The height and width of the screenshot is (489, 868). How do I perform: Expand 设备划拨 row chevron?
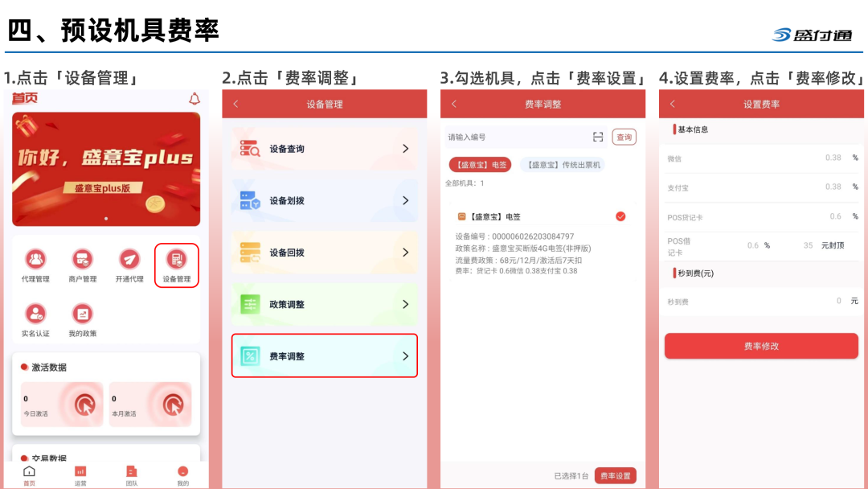pyautogui.click(x=406, y=200)
